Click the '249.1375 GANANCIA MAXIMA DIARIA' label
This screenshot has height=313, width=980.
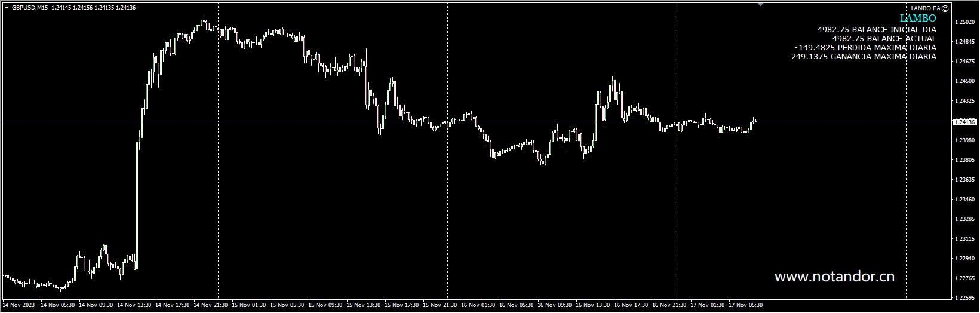coord(864,57)
